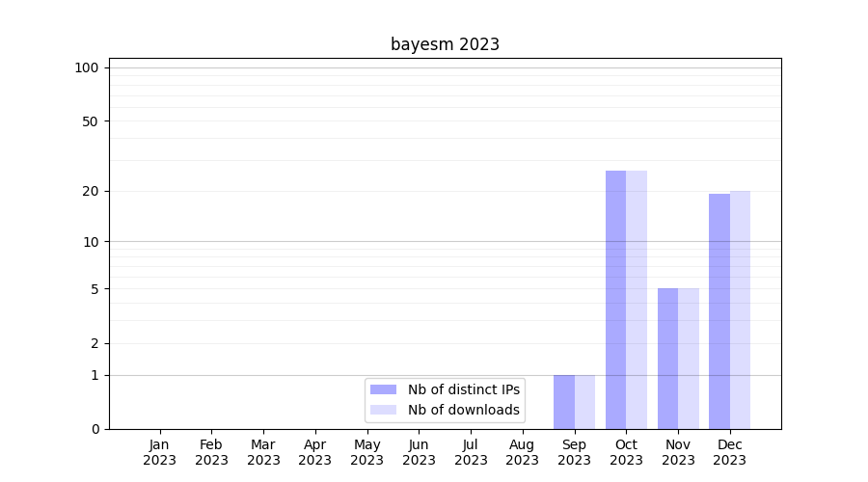The height and width of the screenshot is (482, 868).
Task: Click the Oct 2023 distinct IPs bar
Action: pyautogui.click(x=615, y=299)
